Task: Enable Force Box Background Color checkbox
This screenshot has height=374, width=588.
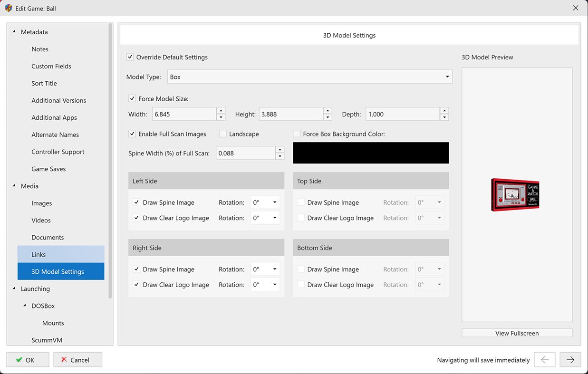Action: [297, 134]
